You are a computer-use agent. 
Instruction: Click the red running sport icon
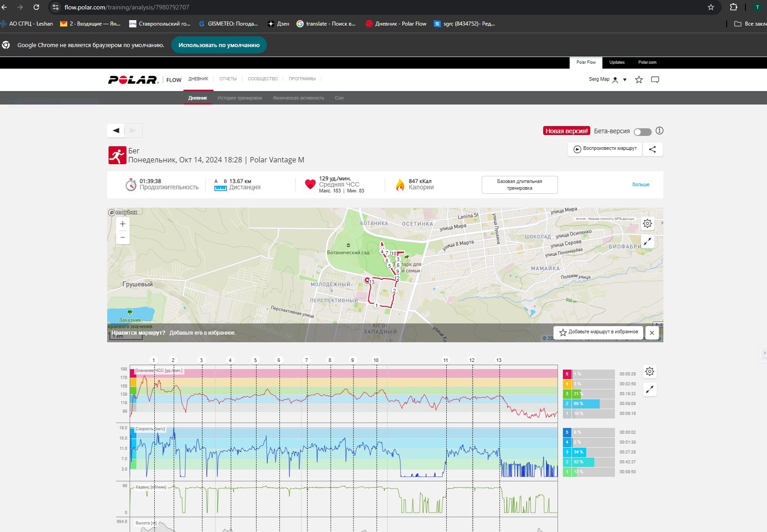click(117, 155)
